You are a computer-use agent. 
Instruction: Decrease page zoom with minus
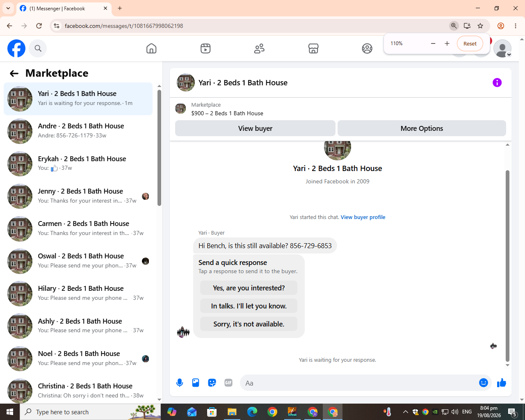coord(433,43)
